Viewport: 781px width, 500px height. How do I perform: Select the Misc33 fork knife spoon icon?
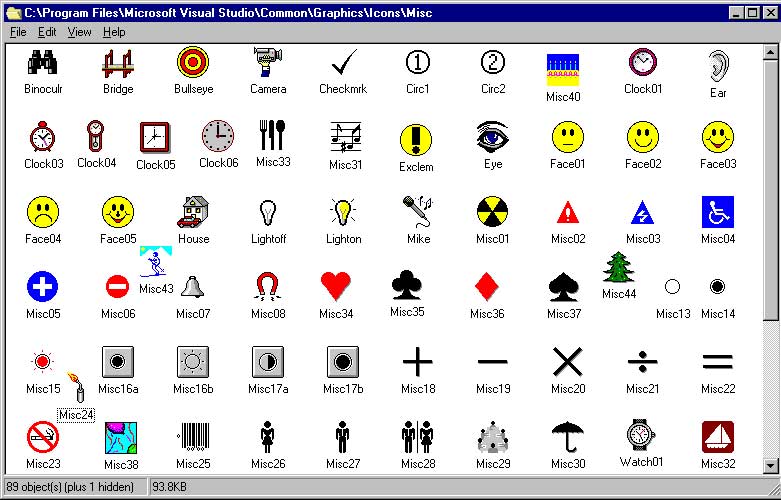[272, 135]
